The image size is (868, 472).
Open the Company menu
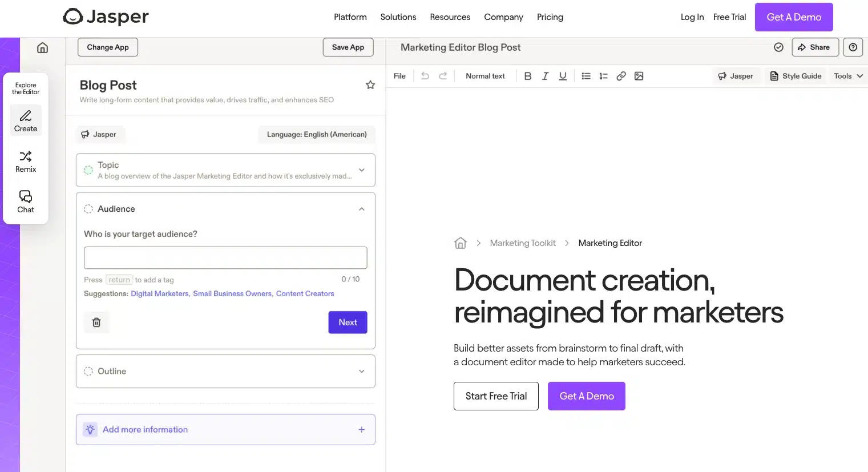point(503,17)
